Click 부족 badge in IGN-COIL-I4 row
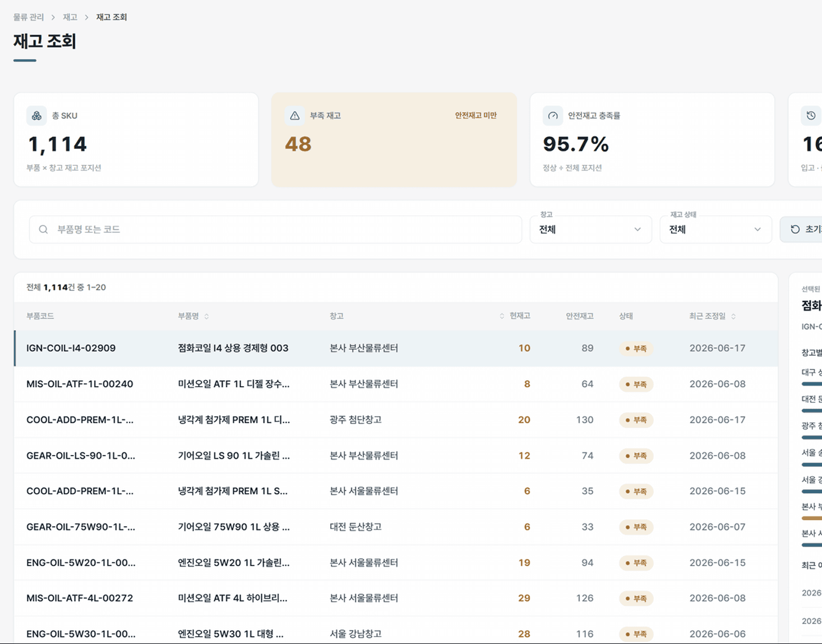Screen dimensions: 822x644 tap(636, 349)
